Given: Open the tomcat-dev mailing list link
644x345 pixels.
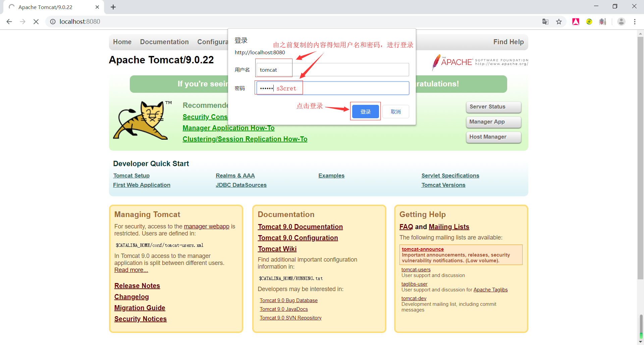Looking at the screenshot, I should 414,298.
